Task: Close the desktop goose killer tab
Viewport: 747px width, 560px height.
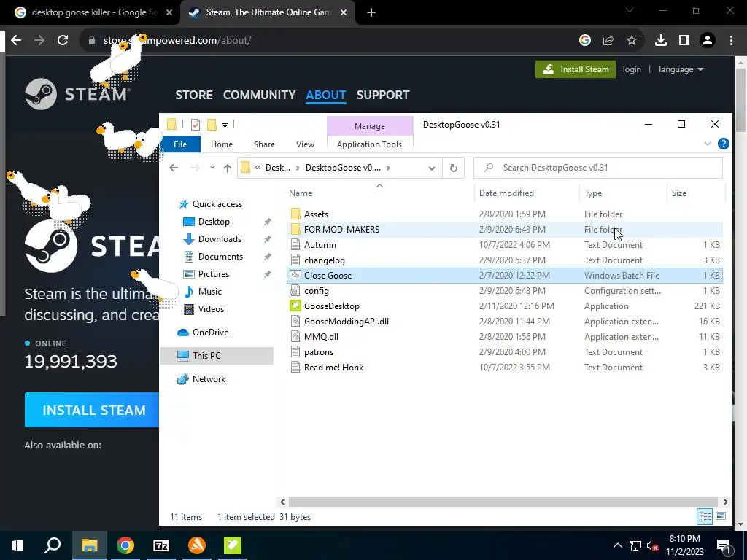Action: (x=169, y=13)
